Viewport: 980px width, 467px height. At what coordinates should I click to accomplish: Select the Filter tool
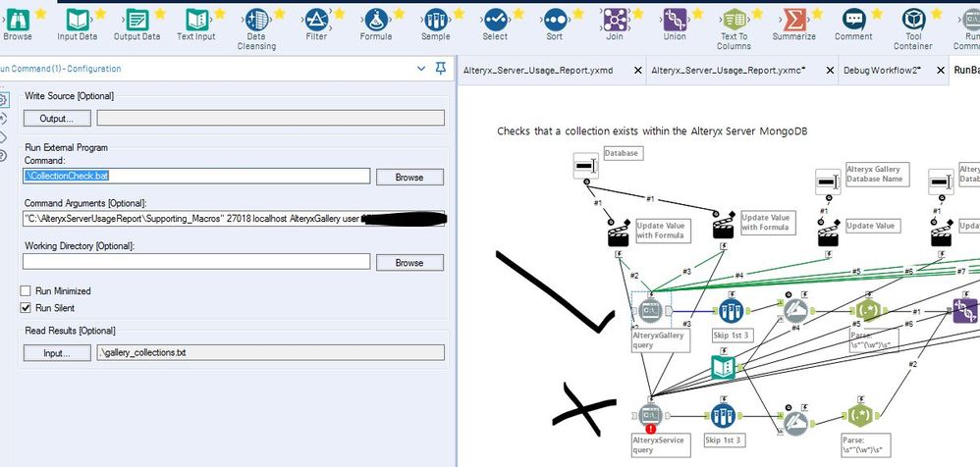coord(316,21)
